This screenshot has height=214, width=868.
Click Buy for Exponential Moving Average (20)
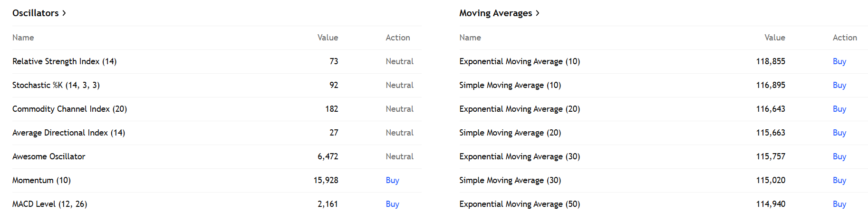pyautogui.click(x=839, y=109)
